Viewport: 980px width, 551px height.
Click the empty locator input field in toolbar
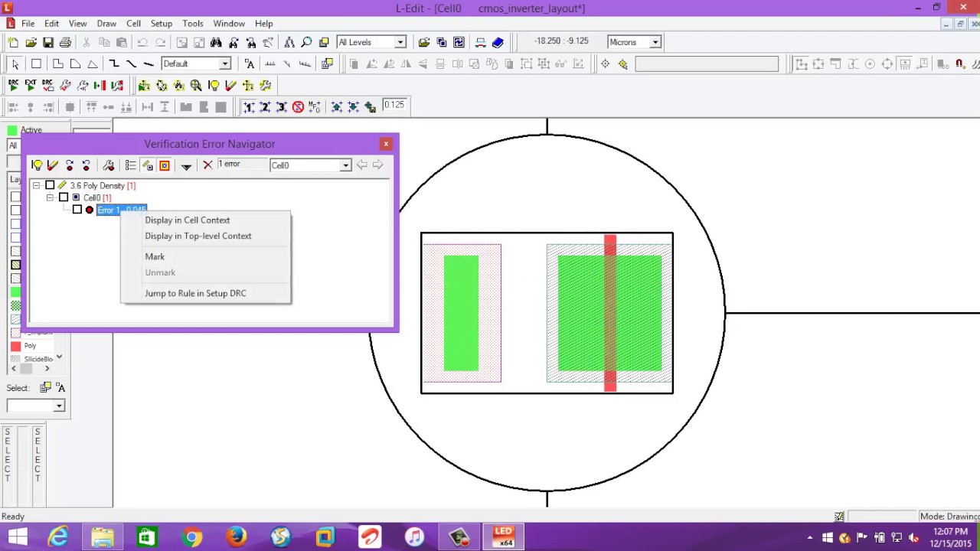click(x=707, y=64)
